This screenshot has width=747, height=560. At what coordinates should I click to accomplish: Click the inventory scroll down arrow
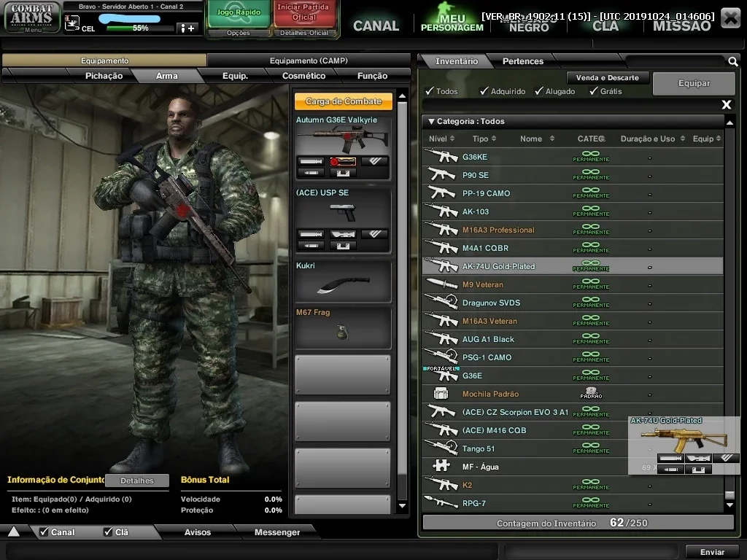[729, 505]
